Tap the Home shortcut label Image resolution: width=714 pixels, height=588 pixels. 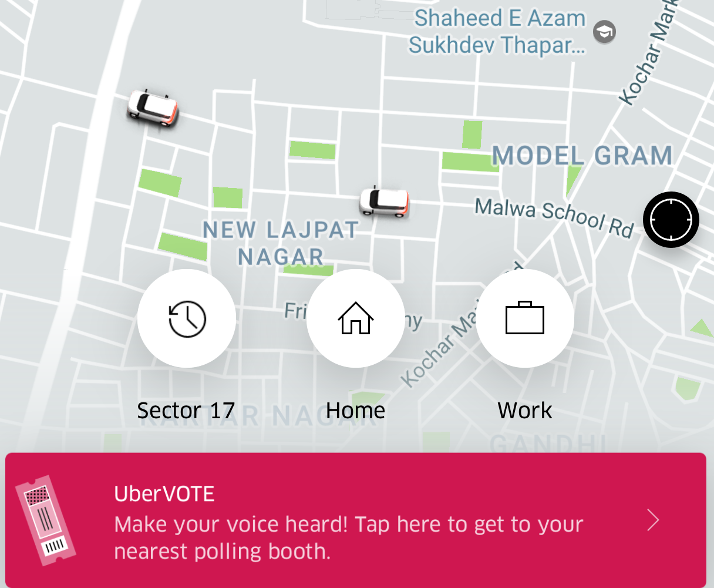[356, 411]
